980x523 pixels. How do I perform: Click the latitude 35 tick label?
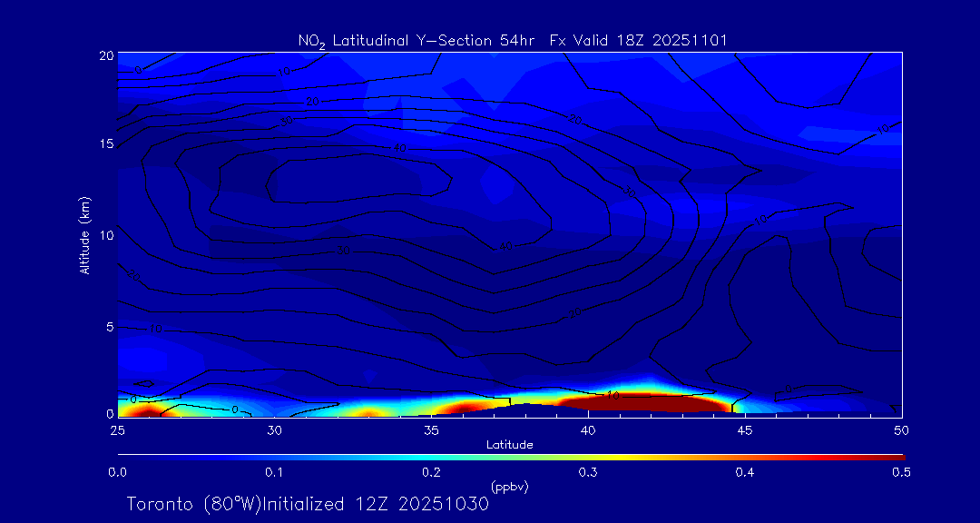point(431,429)
